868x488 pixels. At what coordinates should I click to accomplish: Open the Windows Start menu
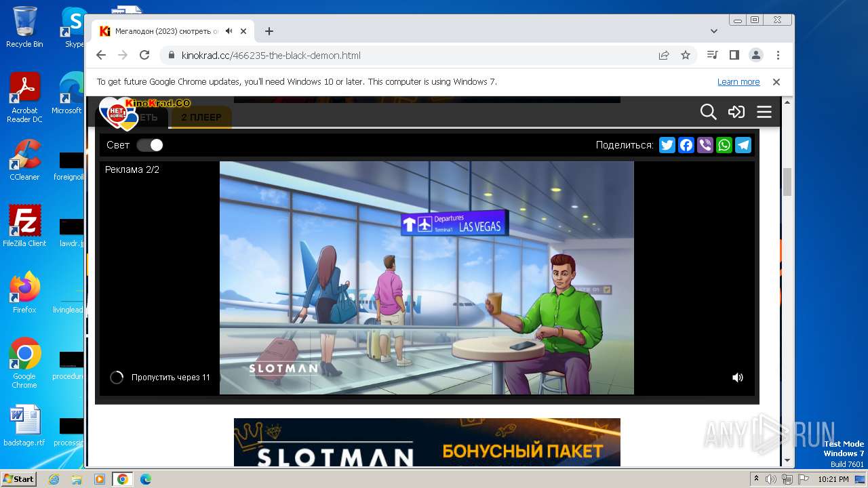[18, 479]
